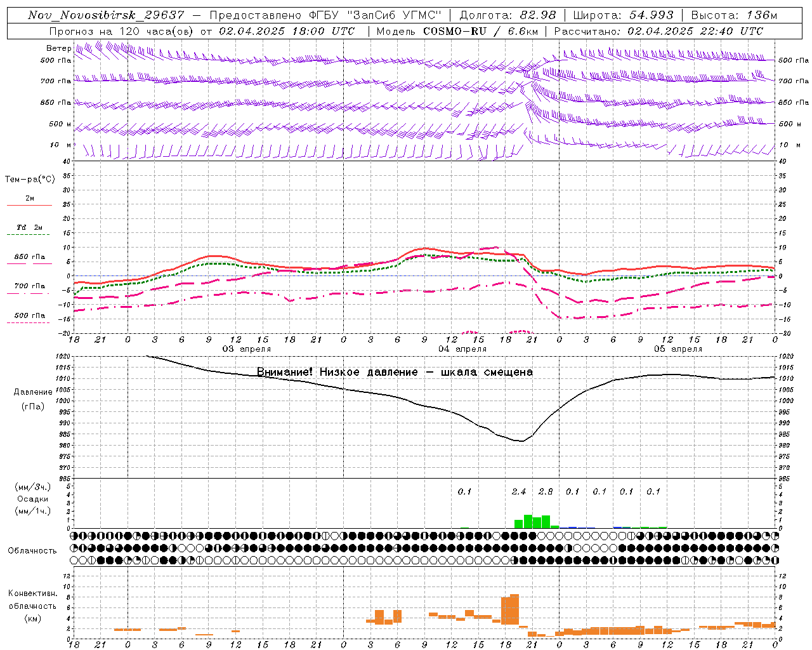Select the date label 05 апреля
The height and width of the screenshot is (650, 812).
678,349
